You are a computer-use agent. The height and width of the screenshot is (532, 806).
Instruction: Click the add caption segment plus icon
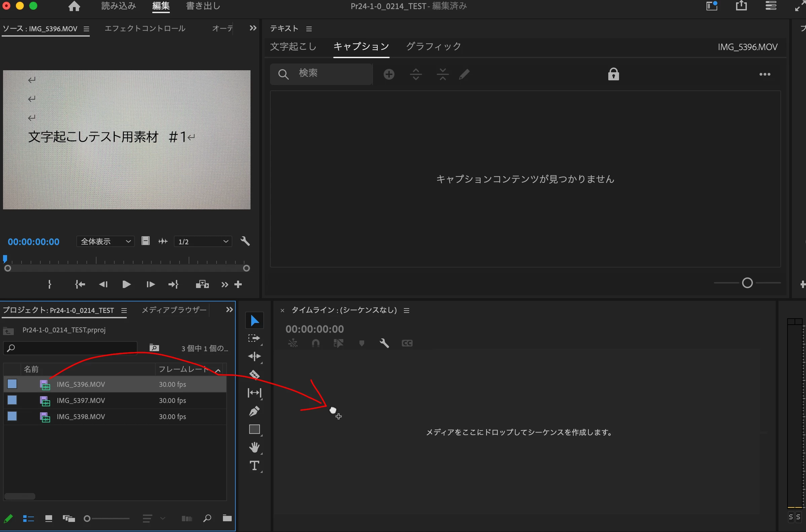click(x=389, y=74)
